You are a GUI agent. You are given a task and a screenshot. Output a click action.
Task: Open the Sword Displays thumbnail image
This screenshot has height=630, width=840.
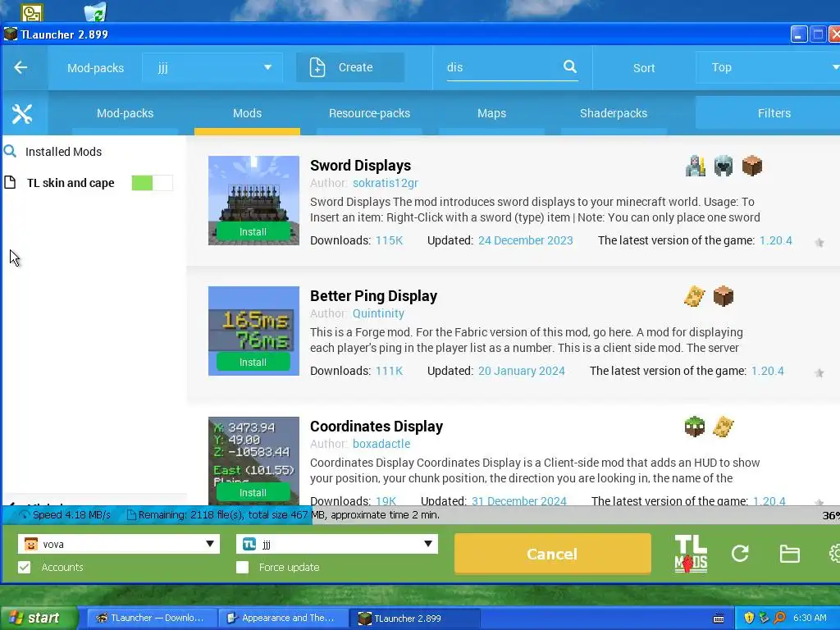[x=253, y=200]
